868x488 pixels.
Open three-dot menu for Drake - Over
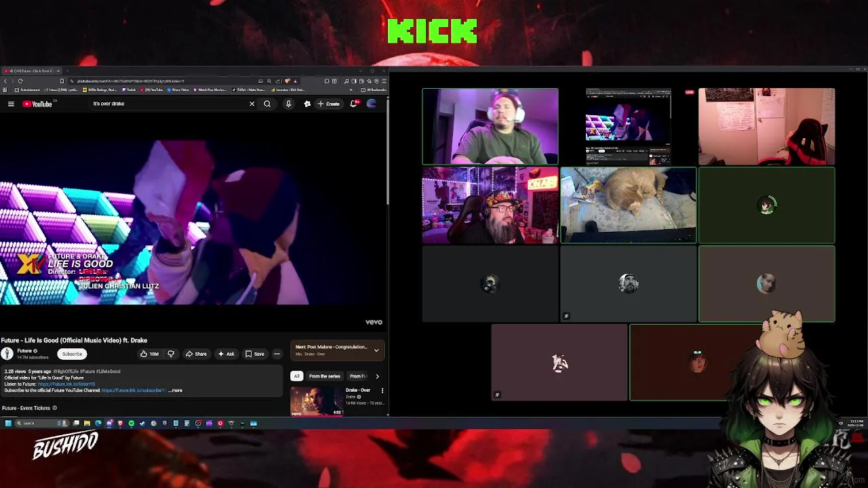click(382, 390)
